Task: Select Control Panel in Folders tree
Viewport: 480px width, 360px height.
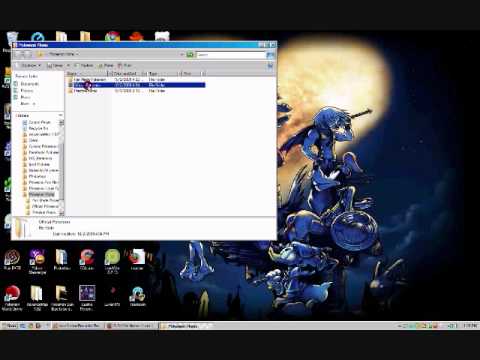Action: (x=36, y=122)
